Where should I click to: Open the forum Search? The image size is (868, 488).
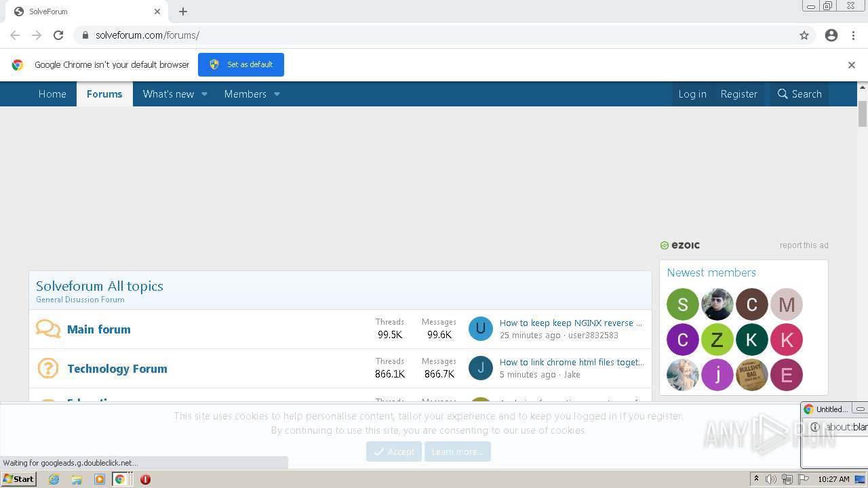[800, 94]
